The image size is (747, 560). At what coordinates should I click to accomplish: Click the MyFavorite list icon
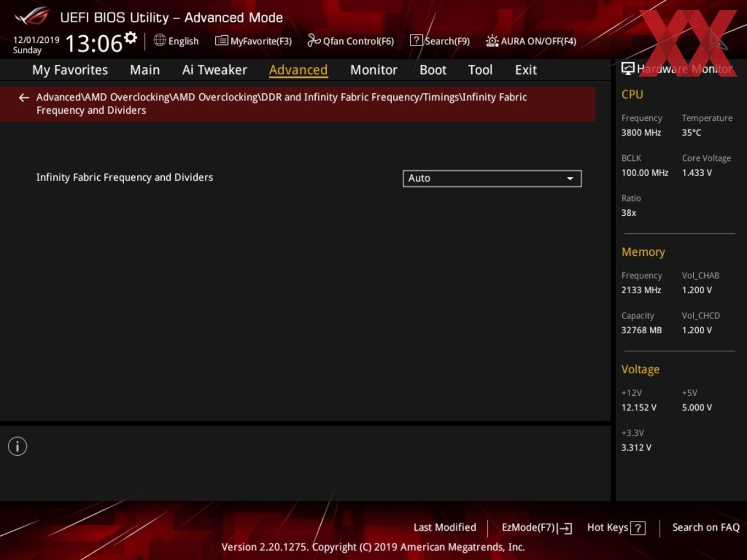point(221,41)
